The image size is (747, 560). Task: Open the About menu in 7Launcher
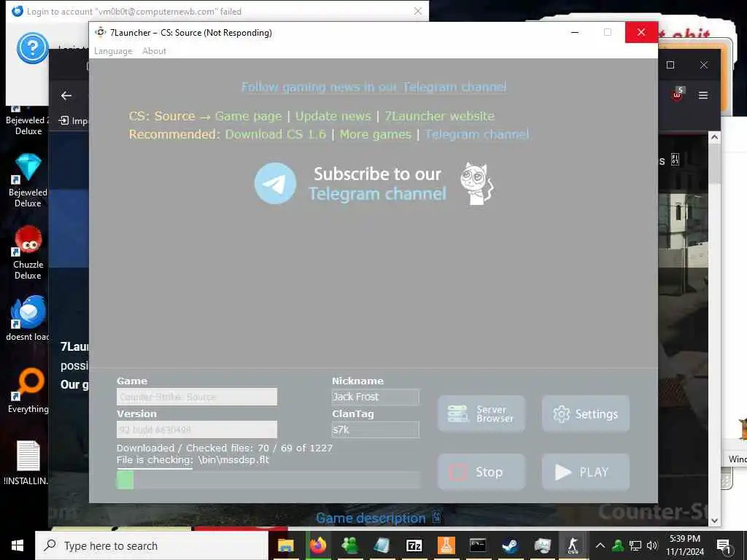tap(154, 51)
